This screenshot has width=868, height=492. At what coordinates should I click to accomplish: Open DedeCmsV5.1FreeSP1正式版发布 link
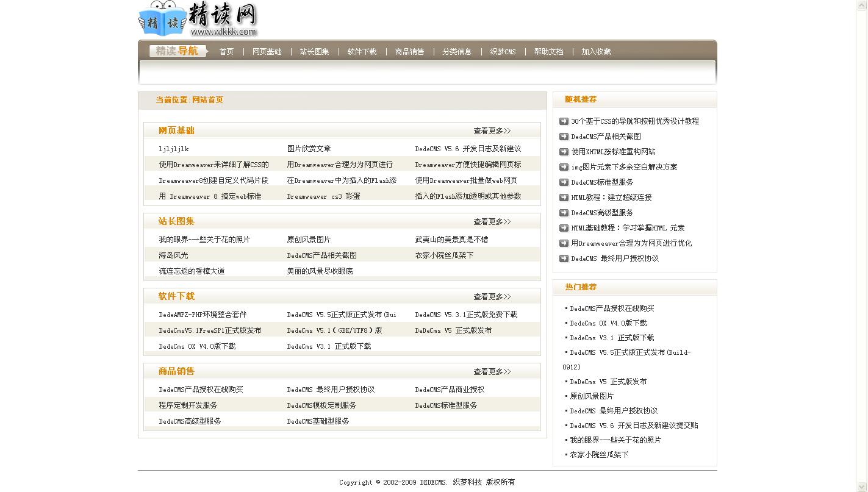pyautogui.click(x=210, y=330)
